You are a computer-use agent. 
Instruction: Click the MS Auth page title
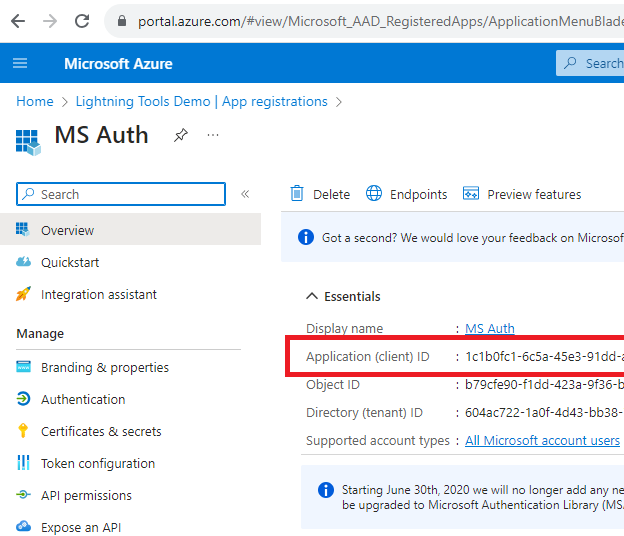click(101, 135)
